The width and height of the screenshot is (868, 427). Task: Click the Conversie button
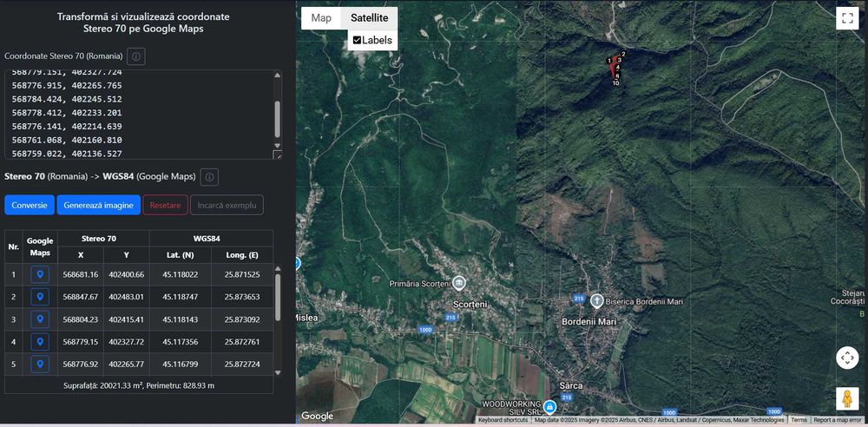[30, 205]
